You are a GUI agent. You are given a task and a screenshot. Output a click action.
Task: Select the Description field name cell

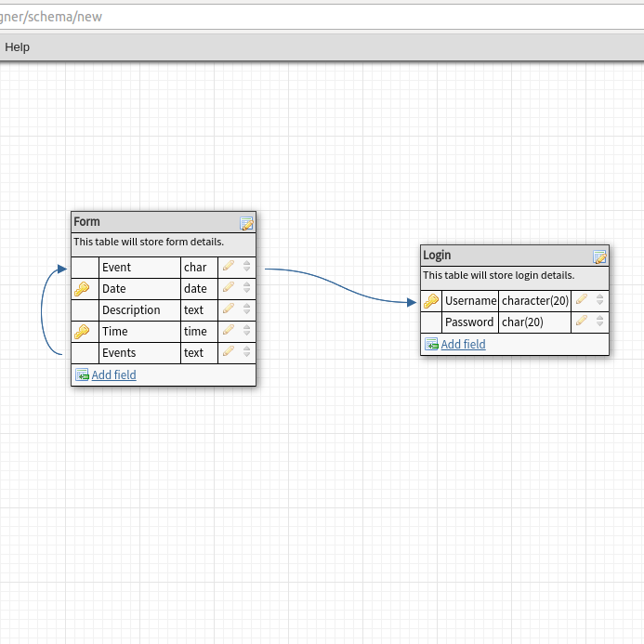click(x=139, y=310)
